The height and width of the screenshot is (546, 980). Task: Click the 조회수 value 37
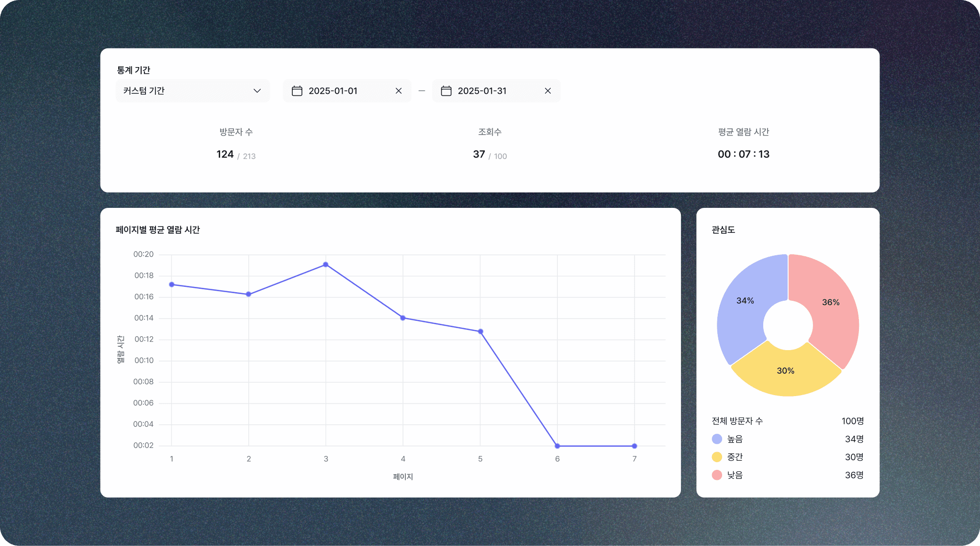point(479,154)
